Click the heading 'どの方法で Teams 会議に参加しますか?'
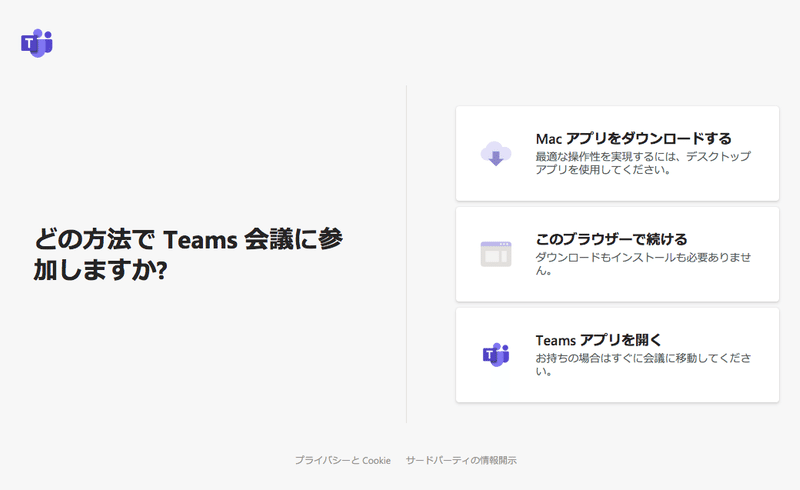800x490 pixels. tap(188, 254)
